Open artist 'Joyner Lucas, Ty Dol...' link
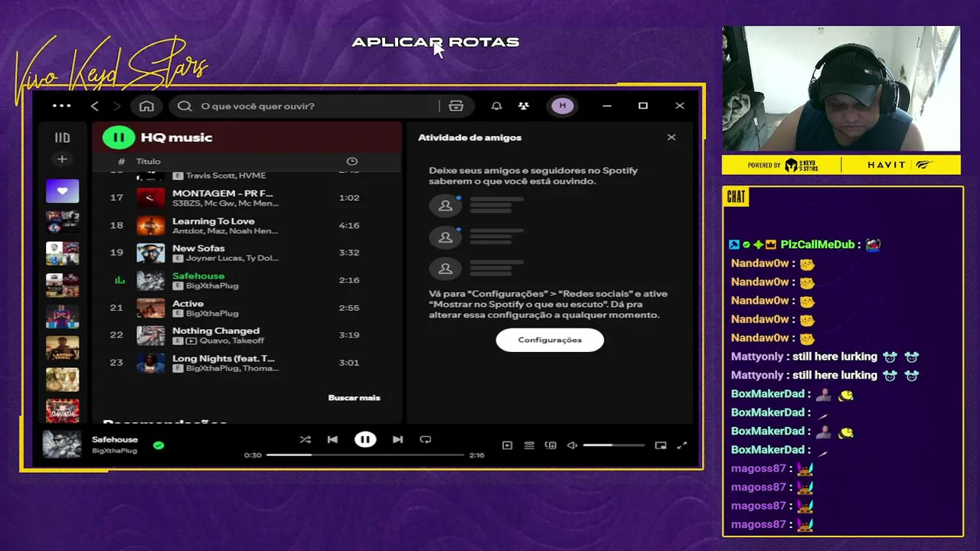This screenshot has height=551, width=980. click(x=232, y=259)
